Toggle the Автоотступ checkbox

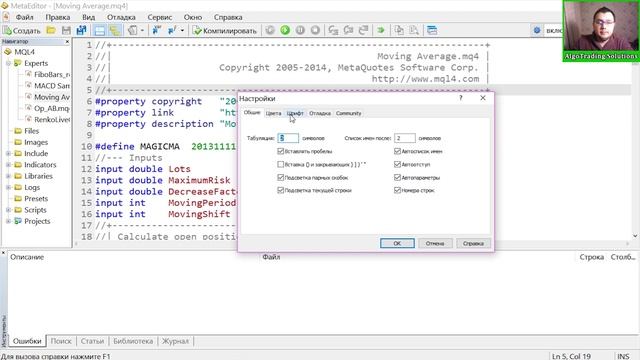tap(397, 164)
